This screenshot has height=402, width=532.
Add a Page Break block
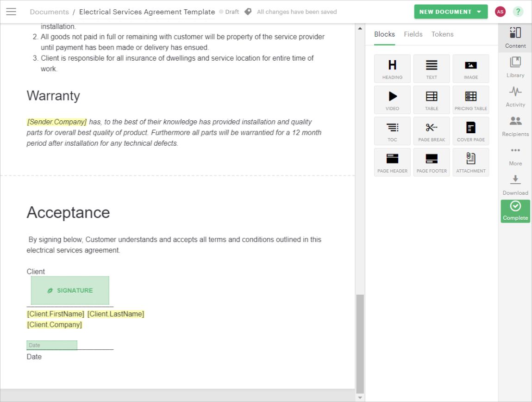tap(431, 130)
